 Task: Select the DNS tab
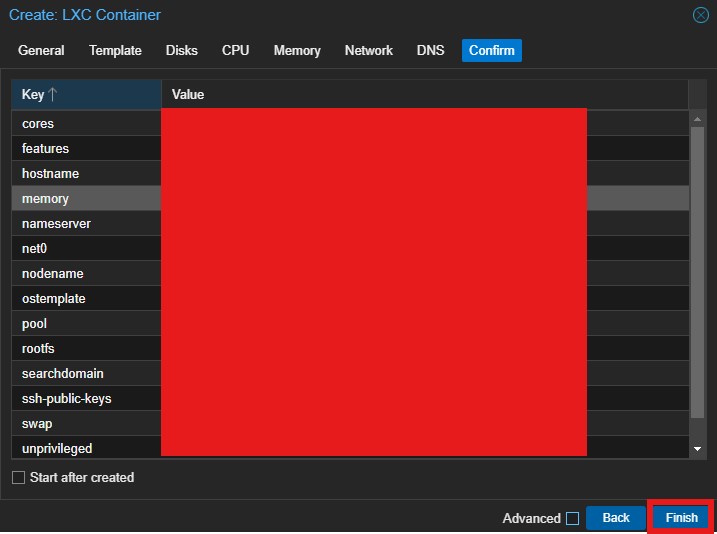coord(431,50)
